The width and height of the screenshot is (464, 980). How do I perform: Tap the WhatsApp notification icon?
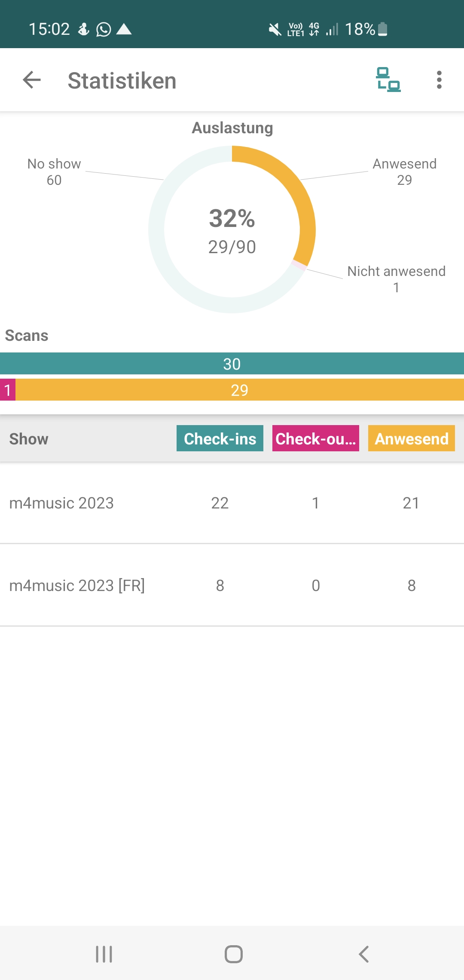[x=103, y=29]
